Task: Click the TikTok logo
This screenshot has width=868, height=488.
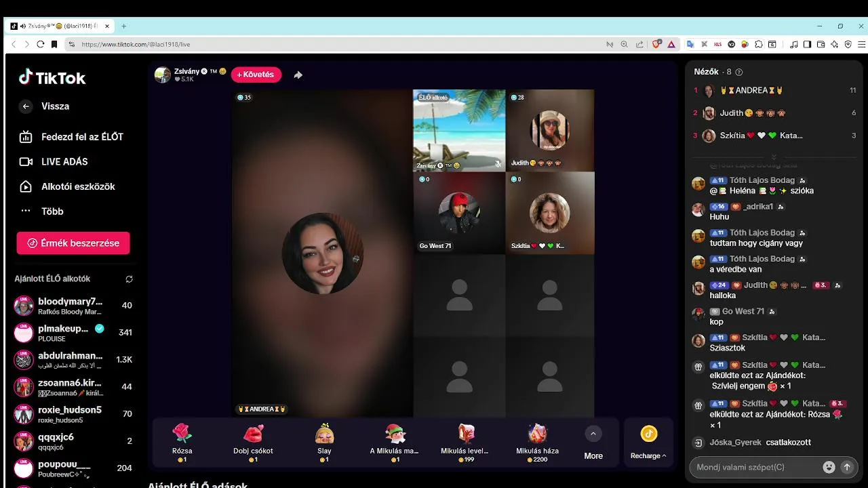Action: coord(52,78)
